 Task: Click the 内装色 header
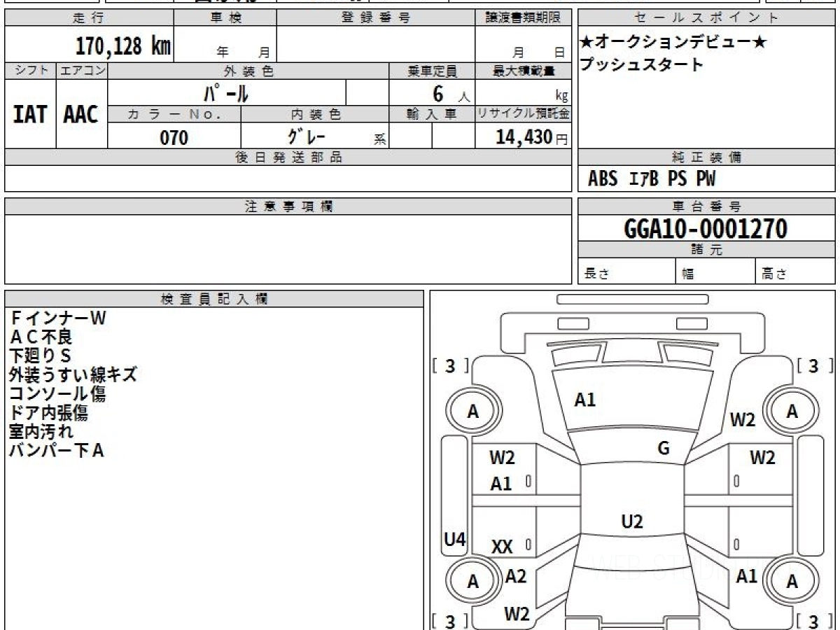(x=316, y=114)
